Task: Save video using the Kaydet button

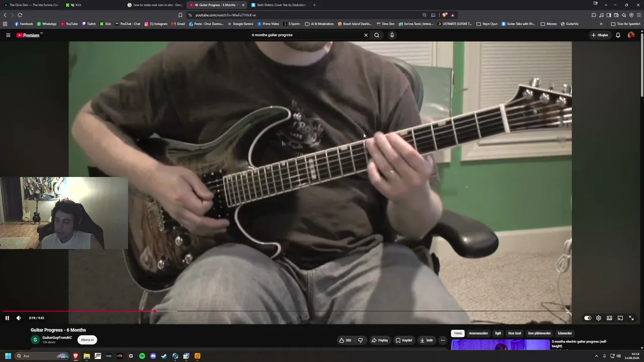Action: 404,340
